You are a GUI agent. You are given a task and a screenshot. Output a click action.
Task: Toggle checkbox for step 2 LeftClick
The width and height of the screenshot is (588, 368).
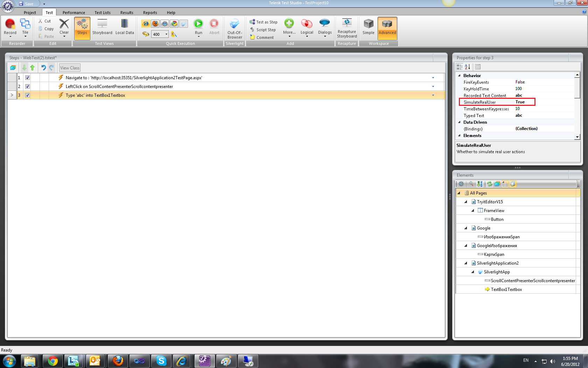coord(27,87)
